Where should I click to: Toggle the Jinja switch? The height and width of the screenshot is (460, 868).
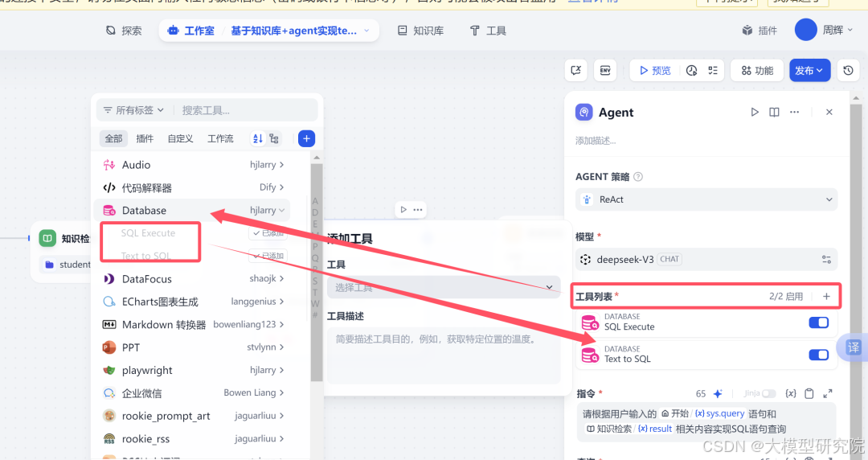[x=769, y=393]
